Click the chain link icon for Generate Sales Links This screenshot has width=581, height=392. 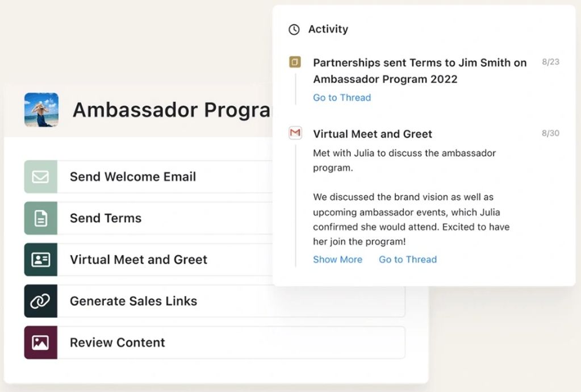click(40, 301)
